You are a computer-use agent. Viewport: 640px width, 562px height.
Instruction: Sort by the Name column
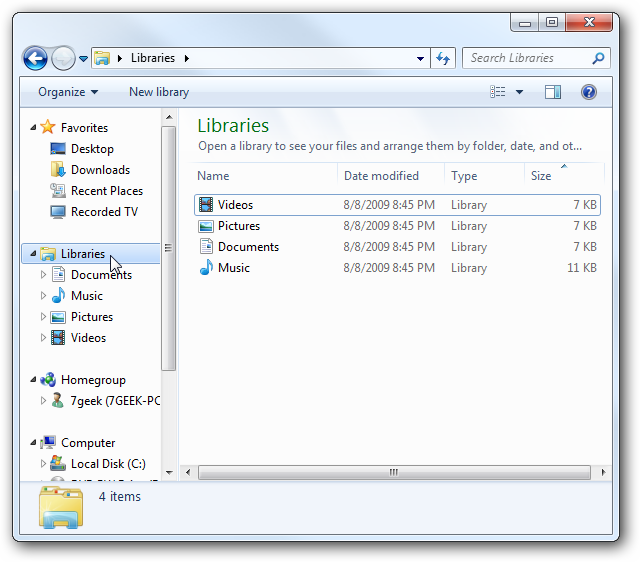pyautogui.click(x=213, y=176)
